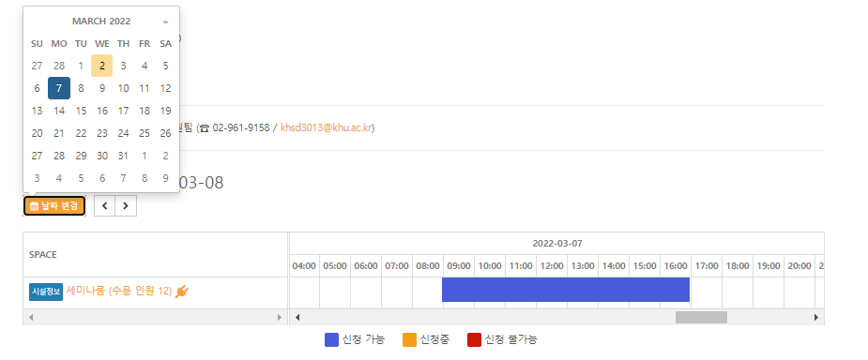Choose March 13 in the calendar
This screenshot has width=868, height=360.
pyautogui.click(x=38, y=111)
